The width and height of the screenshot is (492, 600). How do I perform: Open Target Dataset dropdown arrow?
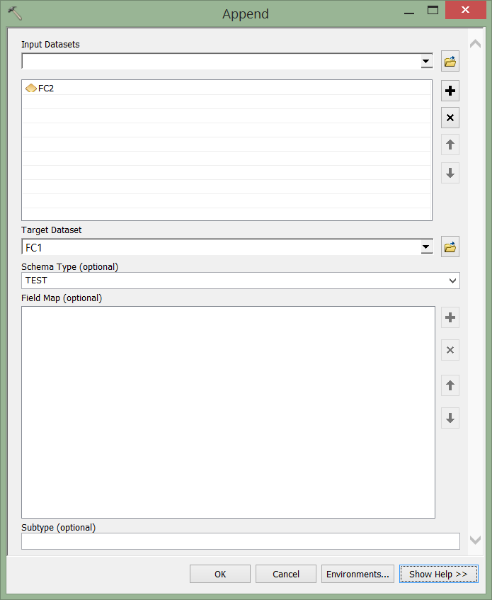(425, 247)
